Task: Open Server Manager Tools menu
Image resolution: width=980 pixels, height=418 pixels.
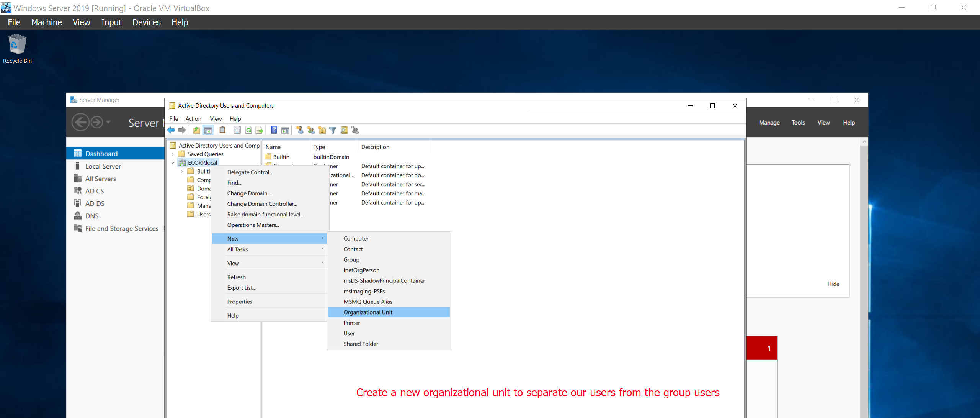Action: click(x=798, y=123)
